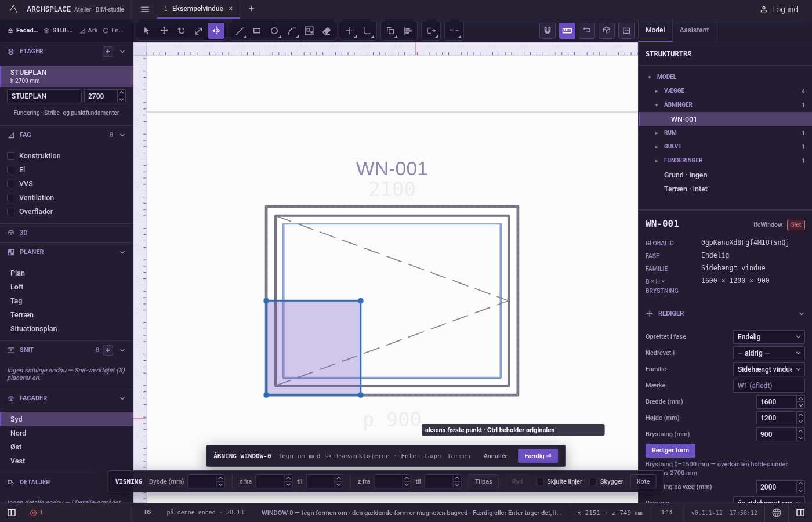Enable the El fag checkbox

coord(10,170)
